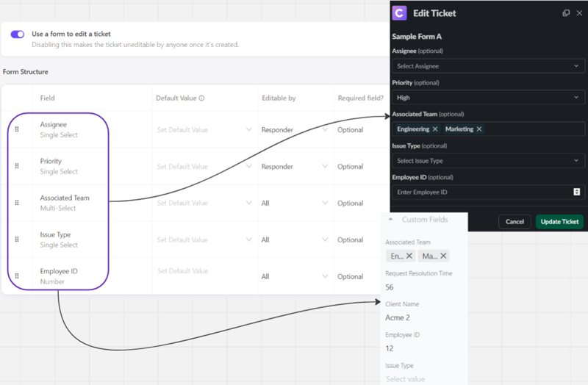
Task: Click the drag handle beside Employee ID field
Action: coord(17,276)
